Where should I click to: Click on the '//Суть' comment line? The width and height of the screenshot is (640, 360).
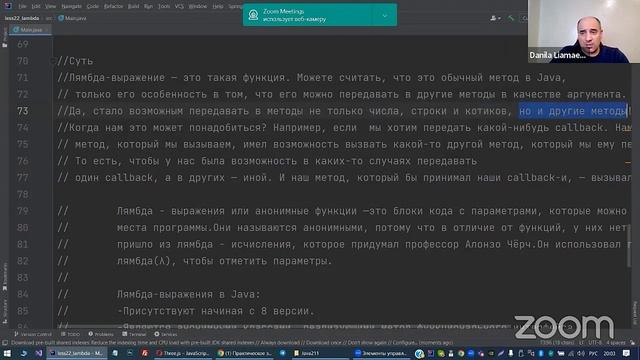pos(75,61)
